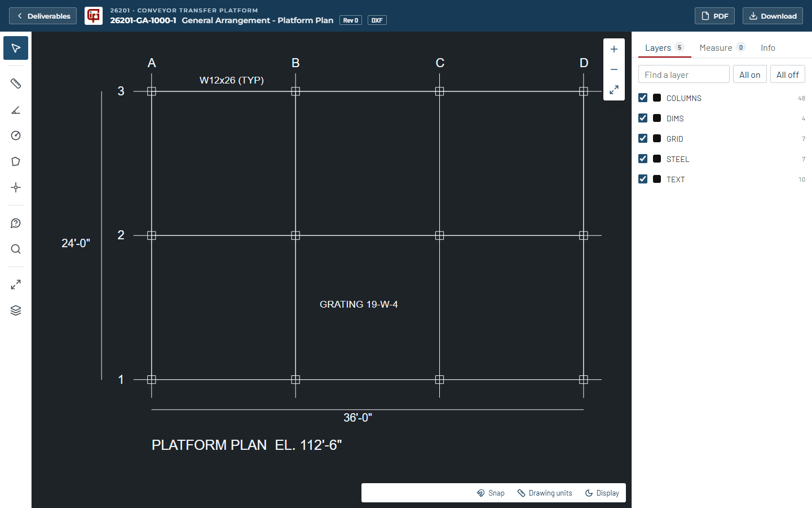The height and width of the screenshot is (508, 812).
Task: Go back to Deliverables
Action: coord(43,16)
